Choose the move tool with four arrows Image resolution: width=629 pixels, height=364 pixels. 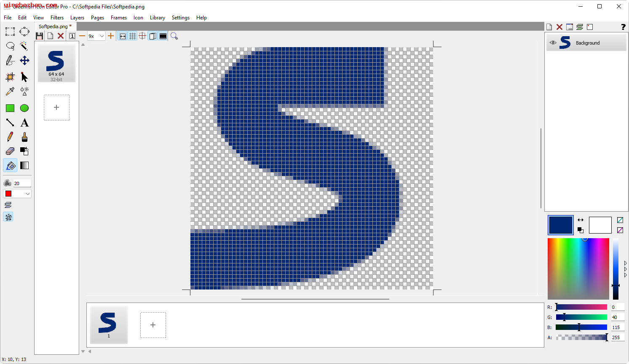point(24,61)
